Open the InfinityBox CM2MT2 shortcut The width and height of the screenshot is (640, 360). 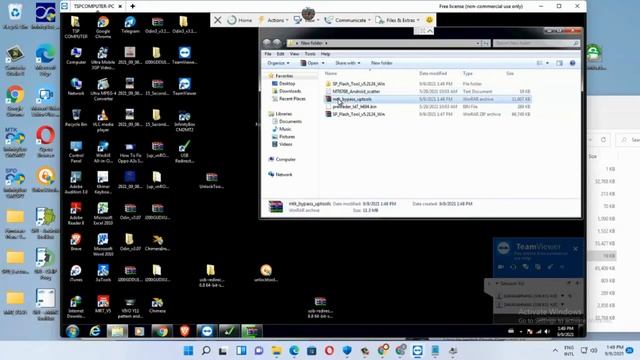coord(184,120)
